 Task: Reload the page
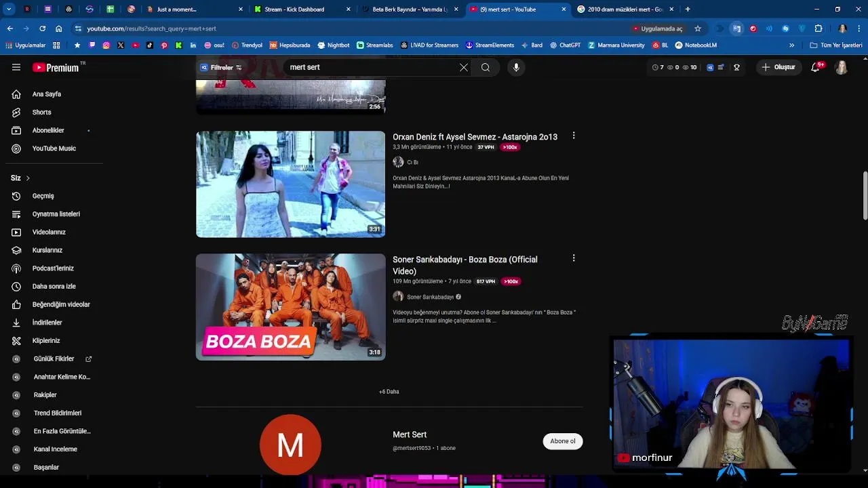pos(42,28)
